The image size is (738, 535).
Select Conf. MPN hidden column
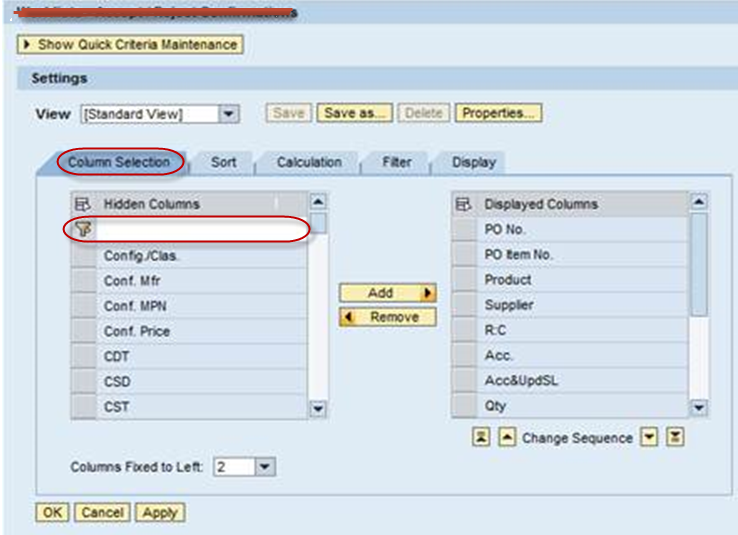[202, 306]
